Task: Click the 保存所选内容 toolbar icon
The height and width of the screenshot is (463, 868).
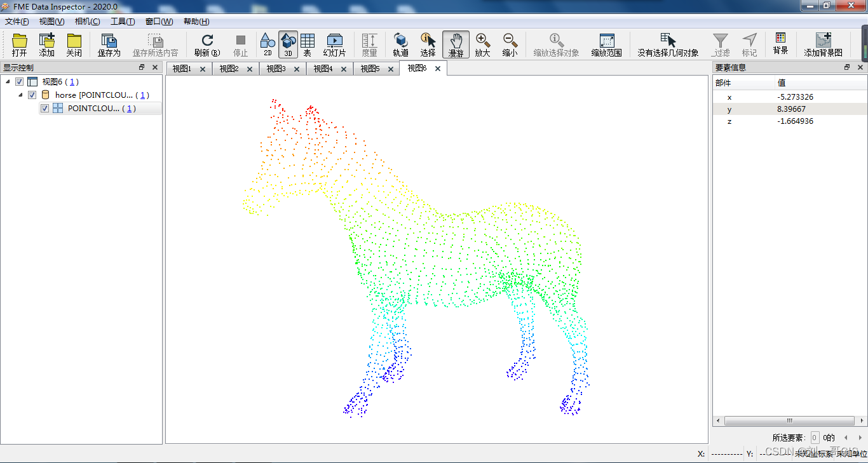Action: click(155, 44)
